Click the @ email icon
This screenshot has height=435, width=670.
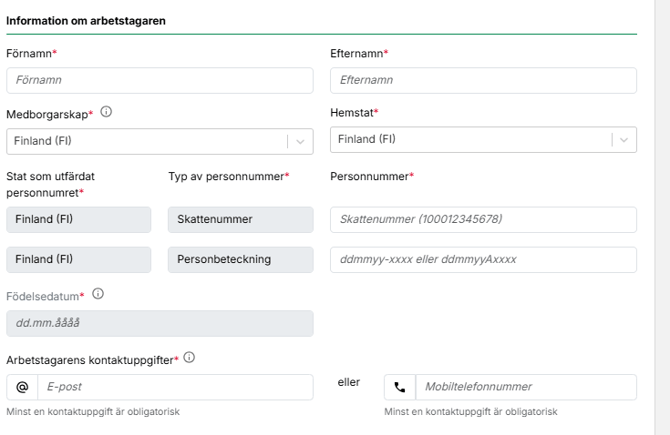22,387
